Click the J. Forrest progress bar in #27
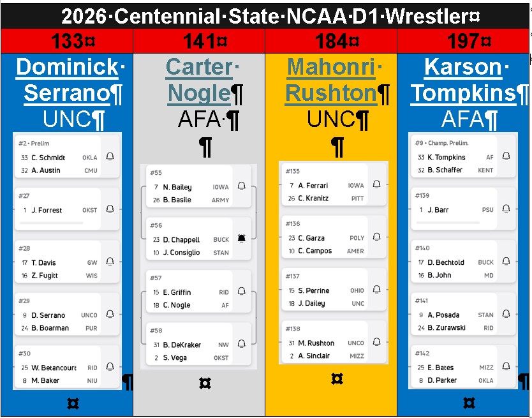Viewport: 532px width, 418px height. pyautogui.click(x=52, y=223)
